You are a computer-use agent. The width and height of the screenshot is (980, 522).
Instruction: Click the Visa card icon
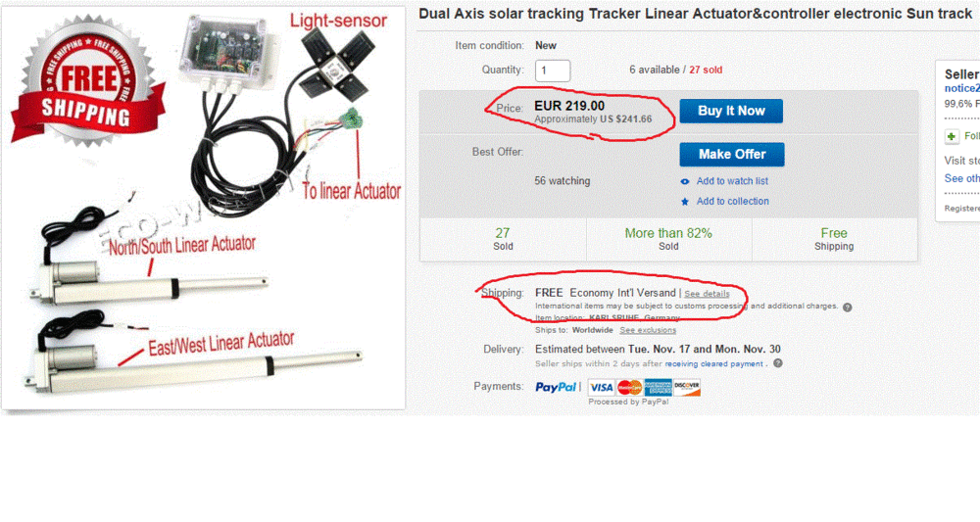[601, 388]
